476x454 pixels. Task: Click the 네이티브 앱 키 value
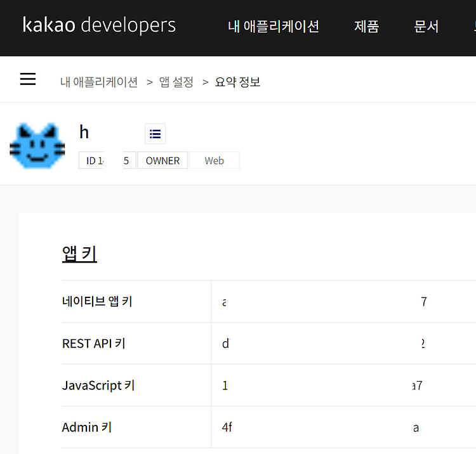click(324, 302)
